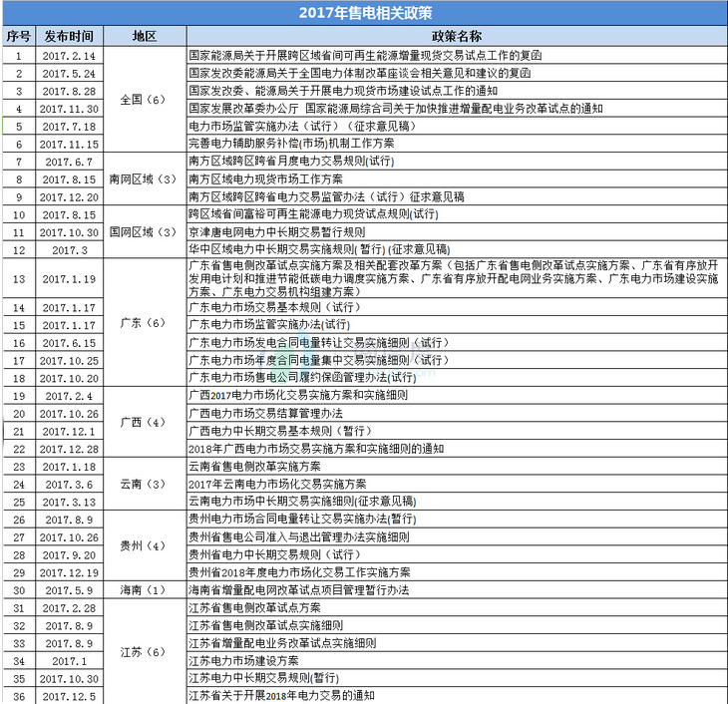728x704 pixels.
Task: Click the title 2017年售电相关政策
Action: [x=365, y=13]
